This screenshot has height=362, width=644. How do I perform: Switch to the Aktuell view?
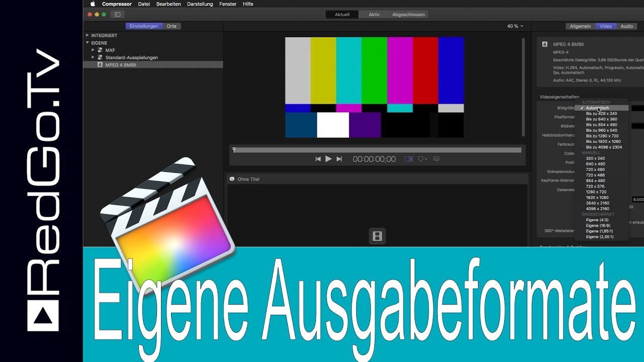tap(342, 15)
